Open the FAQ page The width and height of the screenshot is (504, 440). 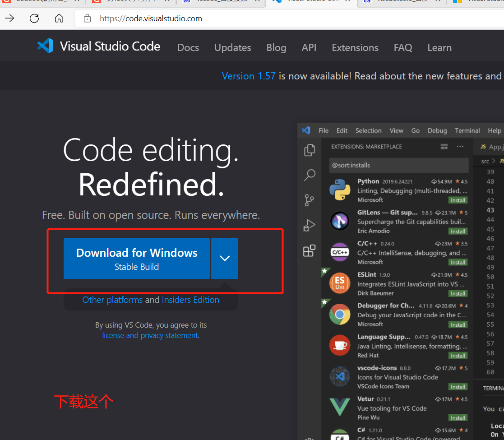[403, 47]
